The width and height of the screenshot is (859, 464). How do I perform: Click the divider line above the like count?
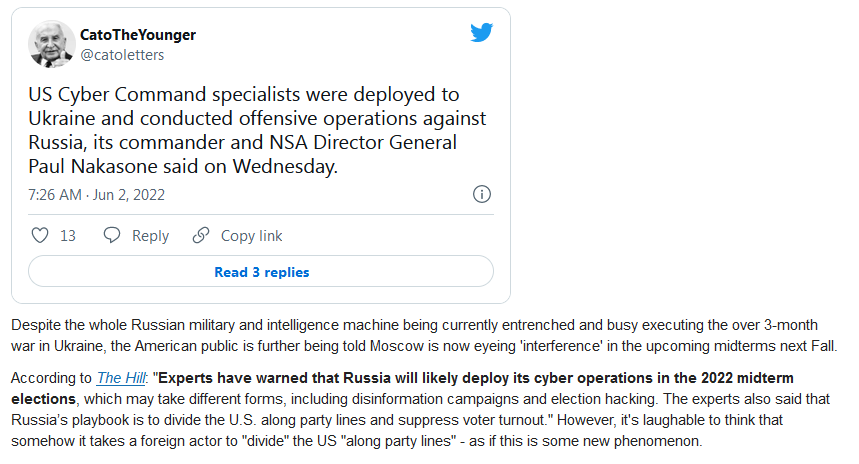point(261,214)
